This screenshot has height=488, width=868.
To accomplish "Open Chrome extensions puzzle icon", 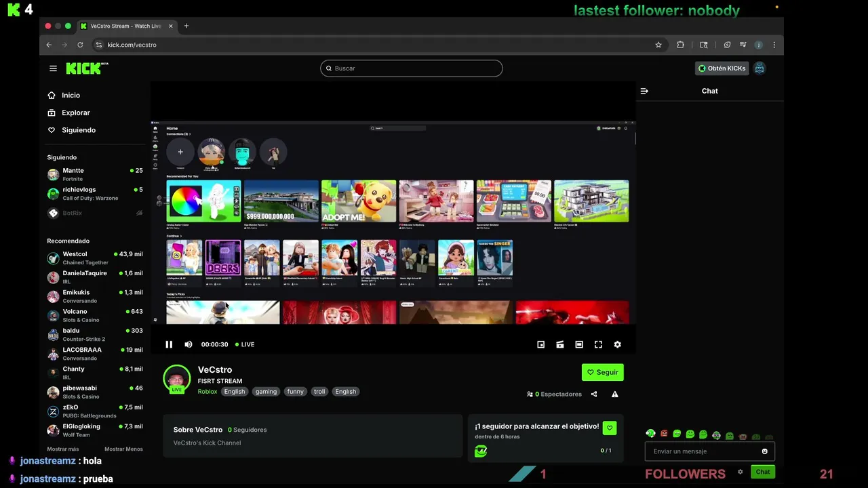I will pos(681,45).
